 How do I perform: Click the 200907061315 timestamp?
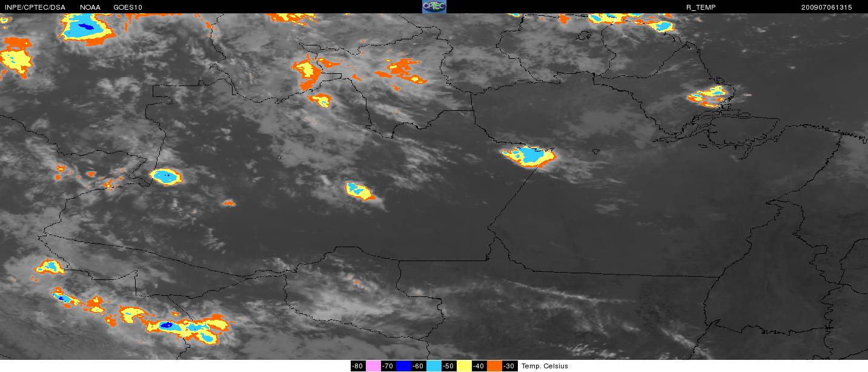tap(826, 7)
